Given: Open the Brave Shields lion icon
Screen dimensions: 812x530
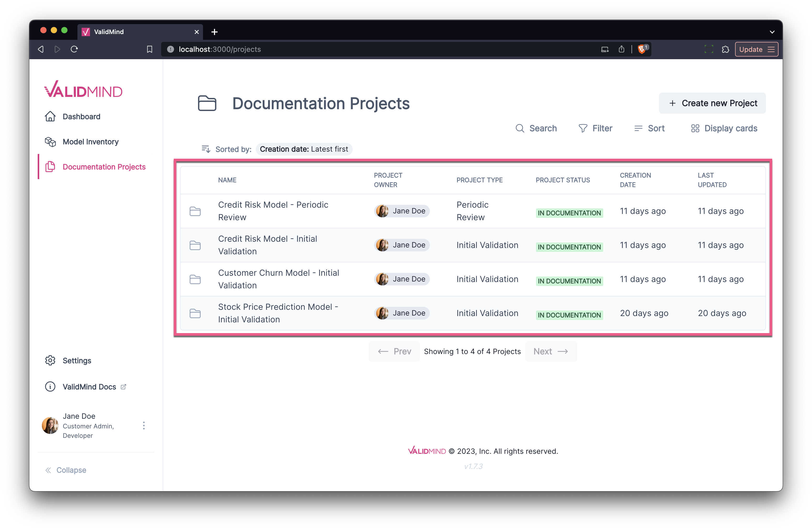Looking at the screenshot, I should tap(641, 49).
